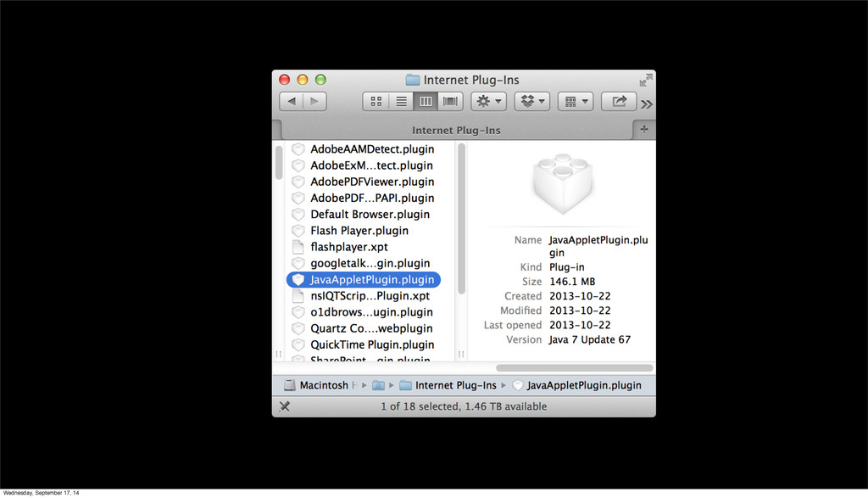Switch to Cover Flow view

tap(450, 101)
